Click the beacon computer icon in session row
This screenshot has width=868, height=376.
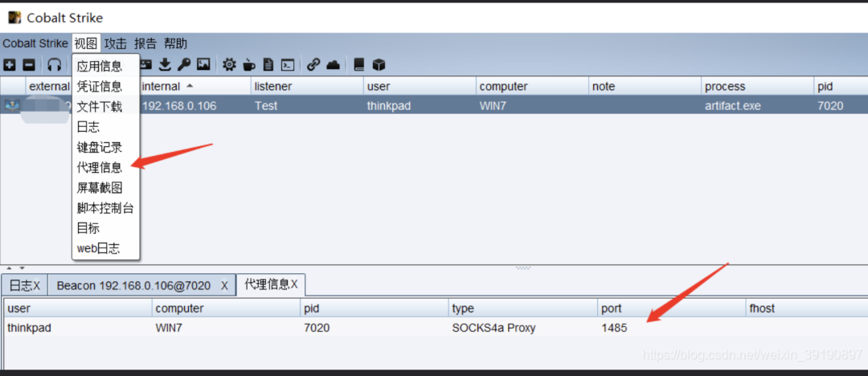pos(11,105)
